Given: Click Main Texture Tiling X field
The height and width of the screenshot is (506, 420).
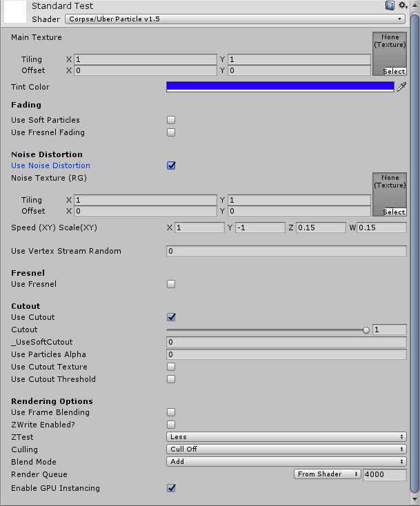Looking at the screenshot, I should [x=146, y=59].
